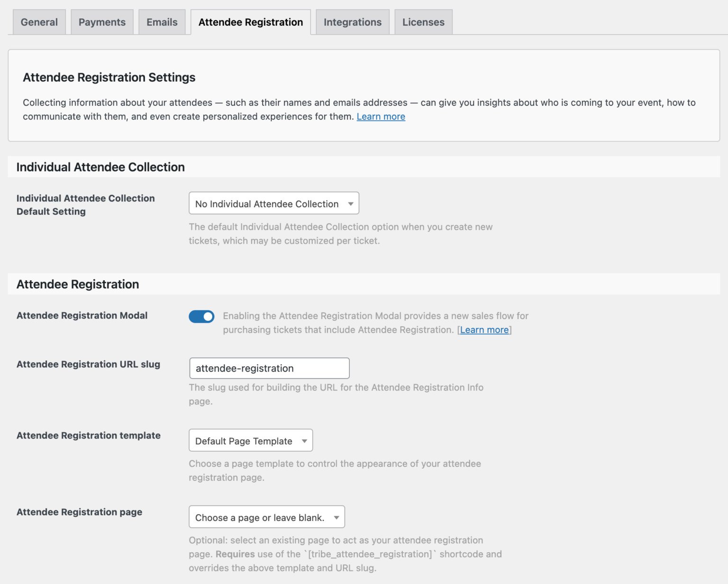Click the Attendee Registration Settings heading
The width and height of the screenshot is (728, 584).
pos(109,77)
